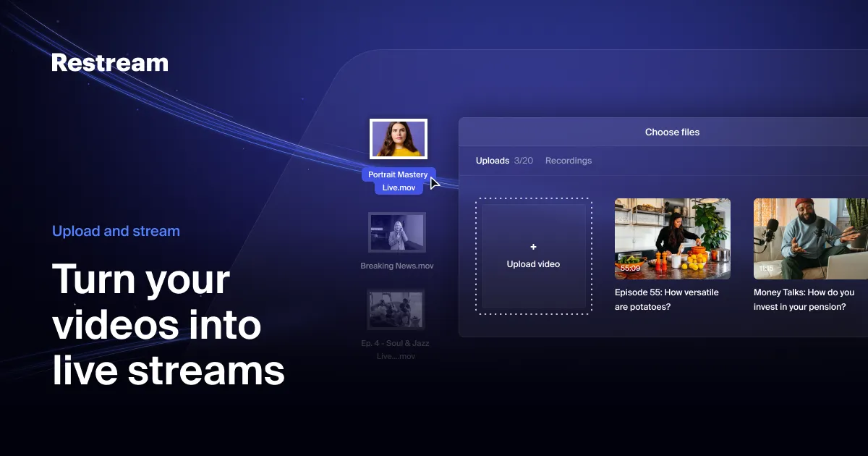
Task: Click the Ep. 4 - Soul & Jazz file name
Action: [x=395, y=350]
